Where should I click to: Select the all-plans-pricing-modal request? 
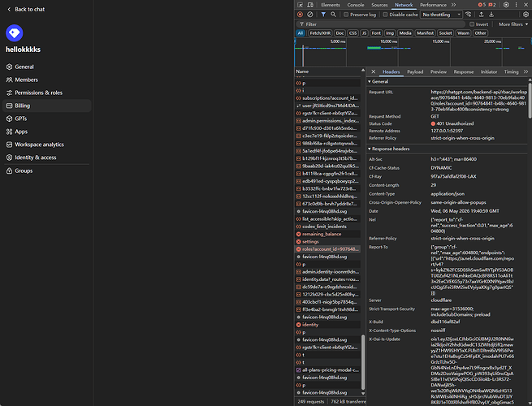tap(328, 370)
